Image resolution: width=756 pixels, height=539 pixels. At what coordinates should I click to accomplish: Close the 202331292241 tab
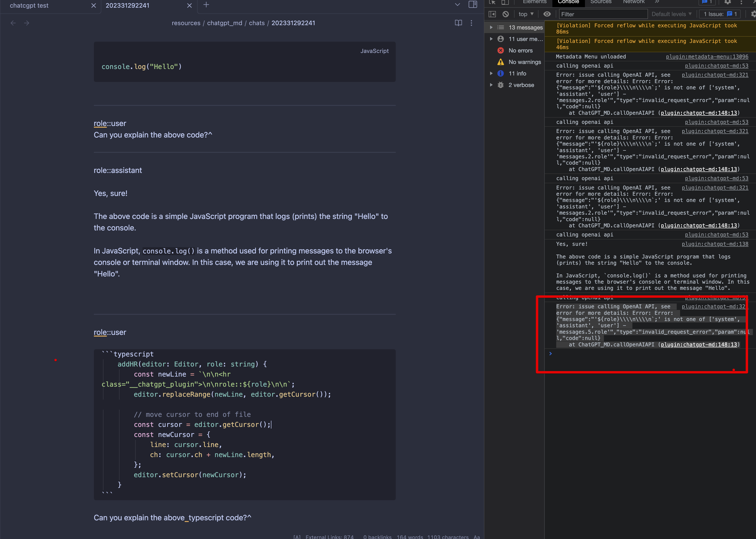tap(189, 6)
